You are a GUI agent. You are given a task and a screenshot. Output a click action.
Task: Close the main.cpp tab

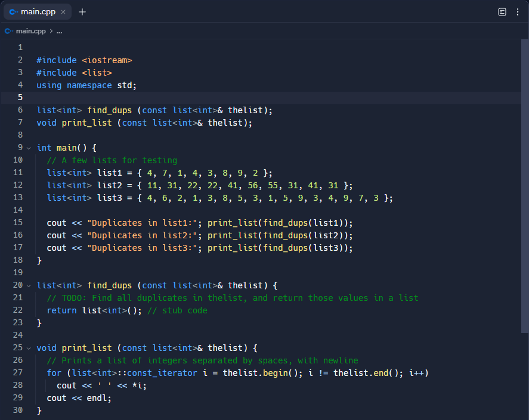(x=63, y=11)
